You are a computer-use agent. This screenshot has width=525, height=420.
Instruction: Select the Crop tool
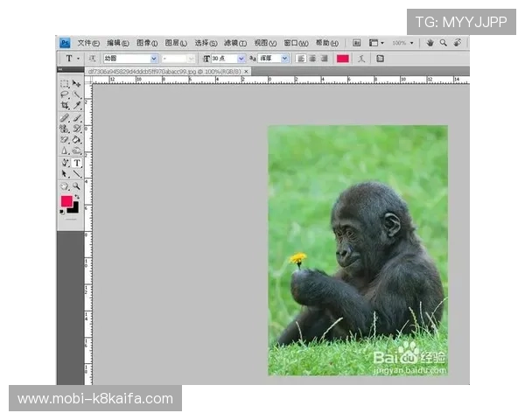pyautogui.click(x=65, y=106)
